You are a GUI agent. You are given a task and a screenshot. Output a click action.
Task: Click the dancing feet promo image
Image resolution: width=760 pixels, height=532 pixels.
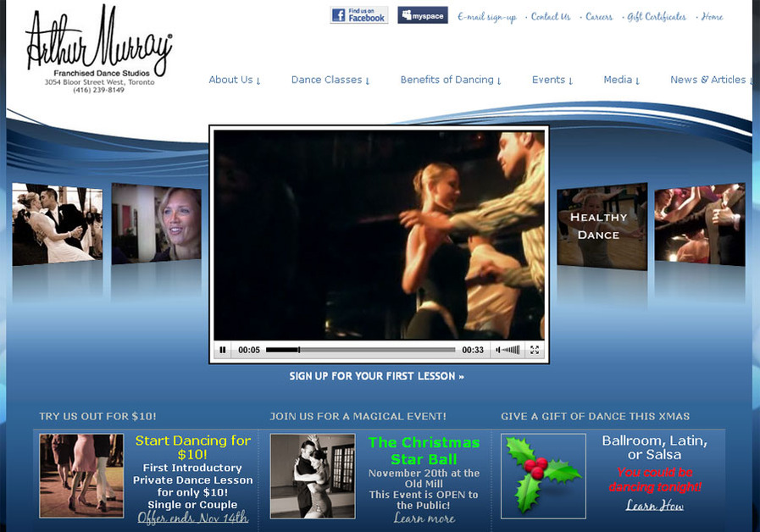point(81,476)
